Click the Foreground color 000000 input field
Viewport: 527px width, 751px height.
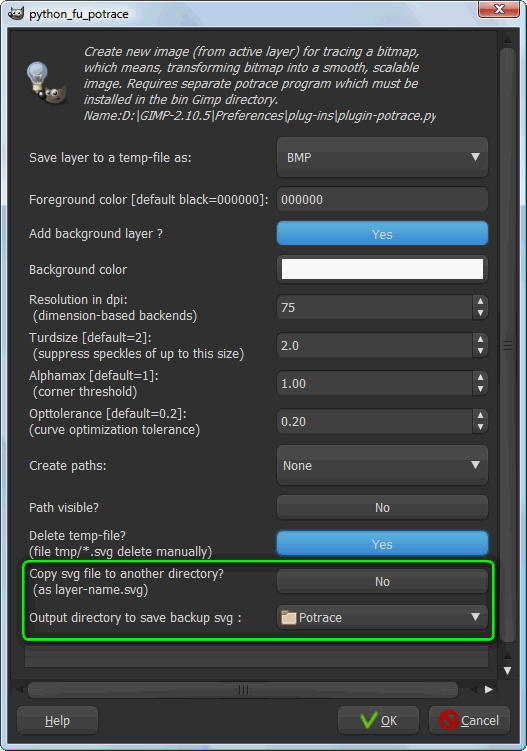pyautogui.click(x=382, y=199)
